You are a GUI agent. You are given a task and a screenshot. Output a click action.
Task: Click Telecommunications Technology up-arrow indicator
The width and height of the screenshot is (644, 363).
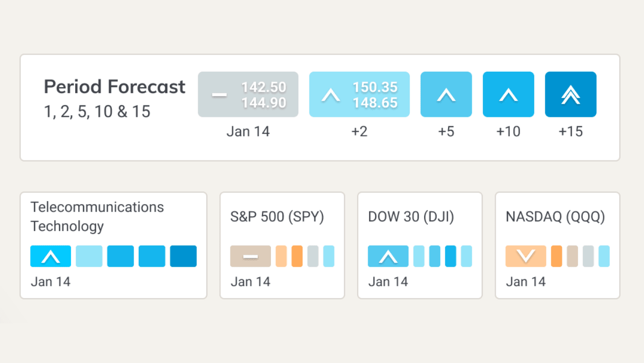(x=51, y=256)
